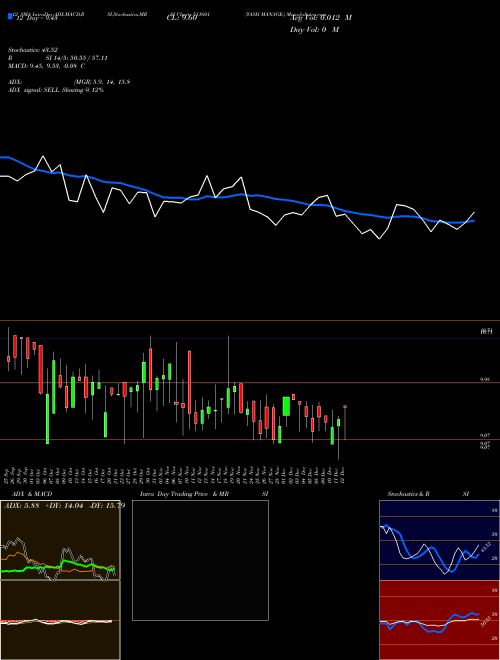
Task: Click the 'CL: 9.60' closing price text
Action: 182,18
